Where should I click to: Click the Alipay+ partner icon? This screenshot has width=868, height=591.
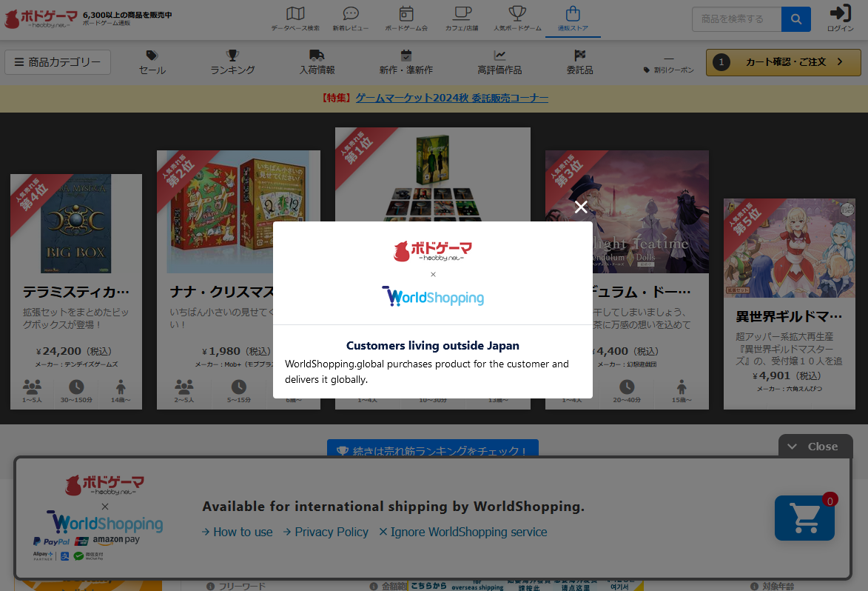(x=43, y=555)
